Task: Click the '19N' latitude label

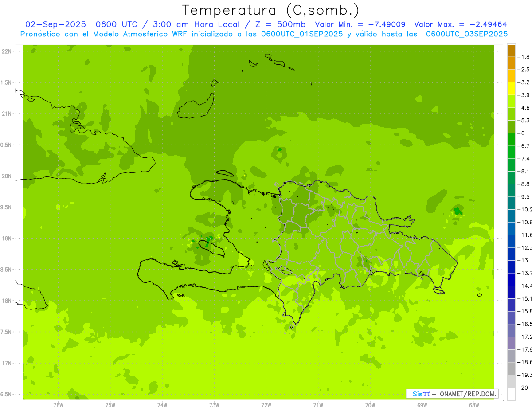Action: click(x=7, y=239)
